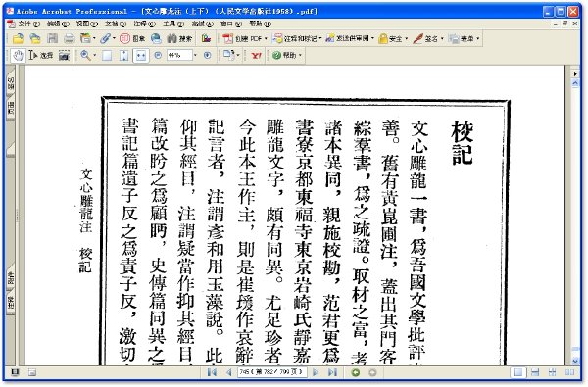Click the Save disk icon
Viewport: 588px width, 387px height.
click(x=53, y=38)
